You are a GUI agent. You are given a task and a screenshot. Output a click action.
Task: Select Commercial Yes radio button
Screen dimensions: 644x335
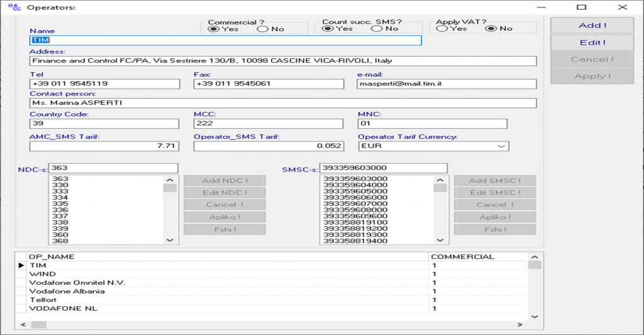coord(213,29)
